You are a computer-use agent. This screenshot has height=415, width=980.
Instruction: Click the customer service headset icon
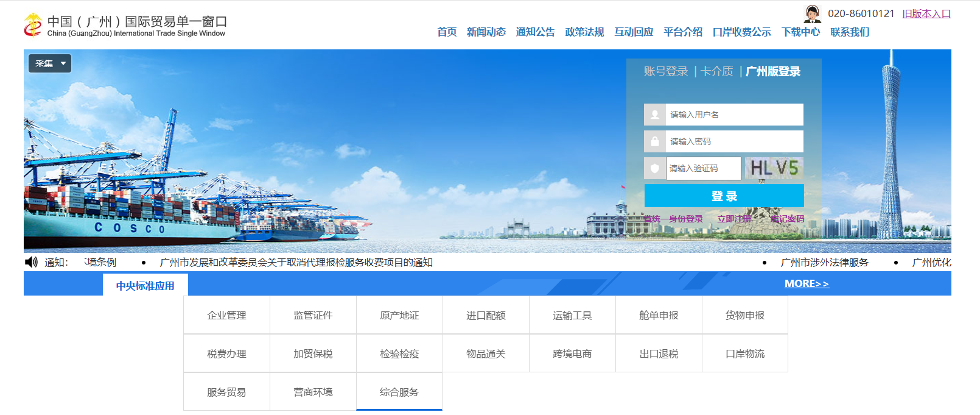point(812,13)
